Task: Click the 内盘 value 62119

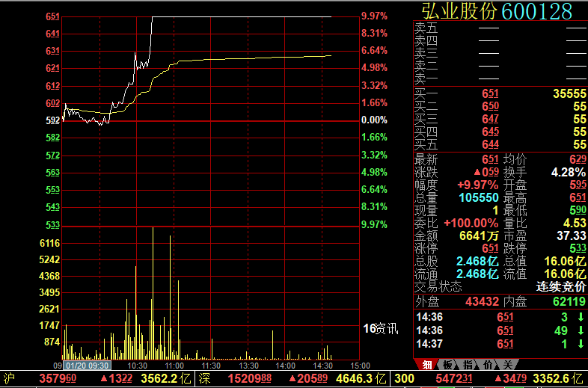Action: tap(569, 301)
